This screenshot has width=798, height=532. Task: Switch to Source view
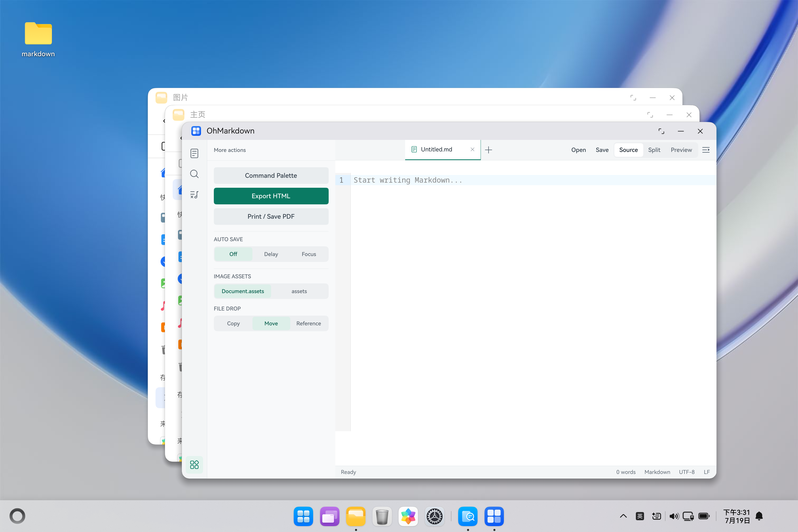(628, 150)
